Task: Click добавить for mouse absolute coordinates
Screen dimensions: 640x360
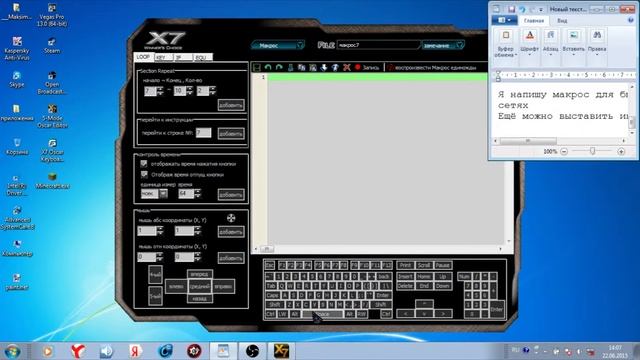Action: (231, 231)
